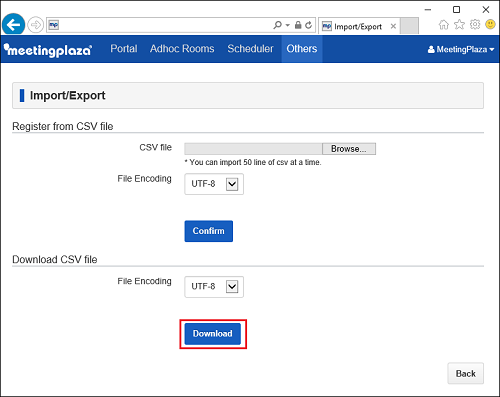Open a new blank browser tab
The width and height of the screenshot is (500, 397).
point(409,26)
